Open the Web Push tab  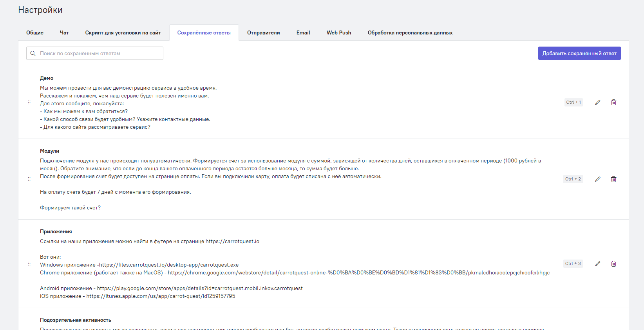tap(339, 33)
